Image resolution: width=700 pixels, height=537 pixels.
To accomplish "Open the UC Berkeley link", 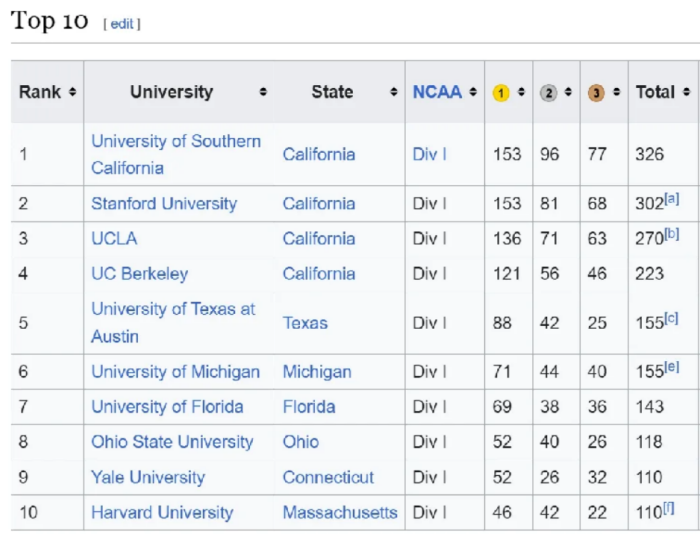I will click(139, 273).
